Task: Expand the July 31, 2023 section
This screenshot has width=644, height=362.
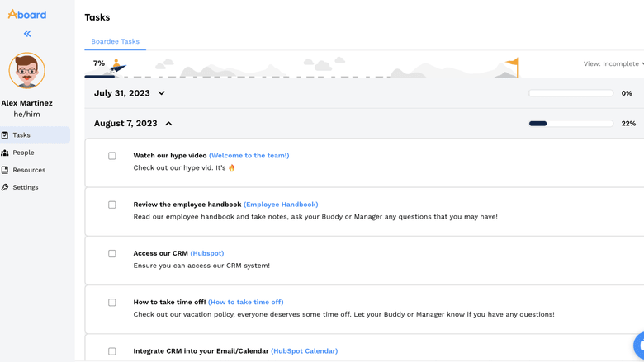Action: pos(162,94)
